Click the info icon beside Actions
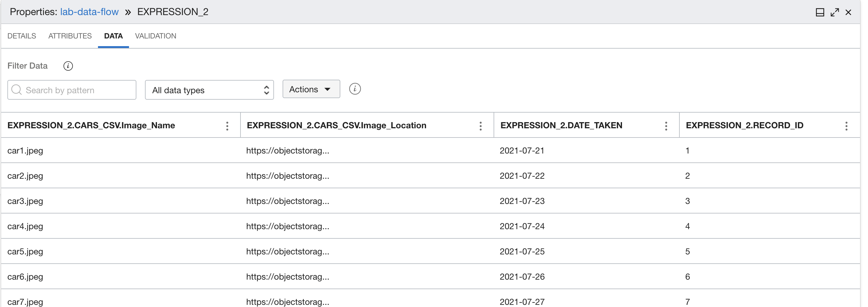This screenshot has height=307, width=868. [354, 89]
